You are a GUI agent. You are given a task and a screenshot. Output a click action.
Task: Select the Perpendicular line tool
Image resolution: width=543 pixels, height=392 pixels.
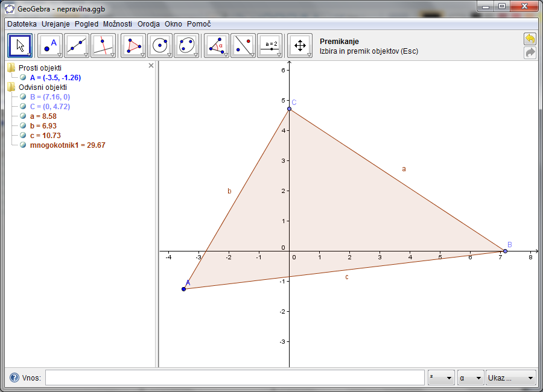coord(103,46)
